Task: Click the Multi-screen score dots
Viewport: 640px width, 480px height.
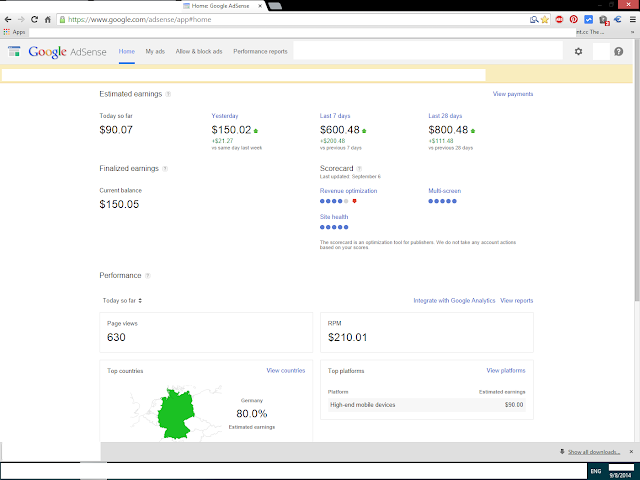Action: [442, 201]
